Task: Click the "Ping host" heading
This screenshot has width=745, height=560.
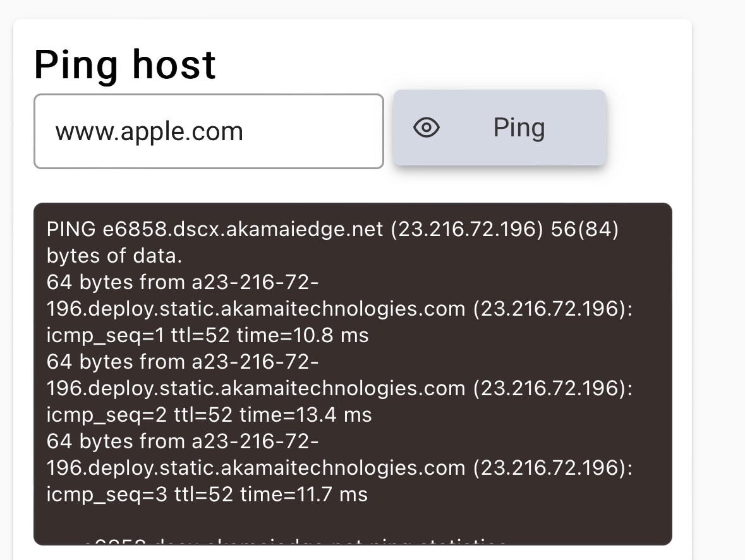Action: (x=125, y=64)
